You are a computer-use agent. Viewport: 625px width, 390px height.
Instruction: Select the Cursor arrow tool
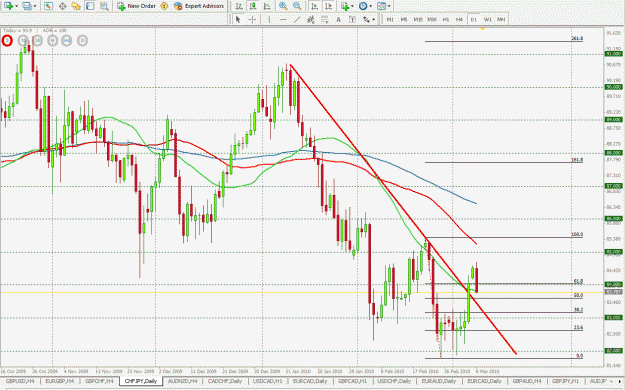point(238,19)
